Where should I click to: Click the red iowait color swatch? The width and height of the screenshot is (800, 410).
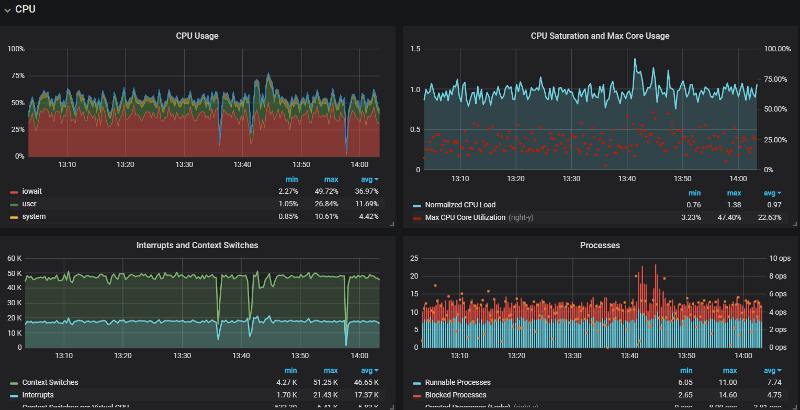click(x=14, y=191)
